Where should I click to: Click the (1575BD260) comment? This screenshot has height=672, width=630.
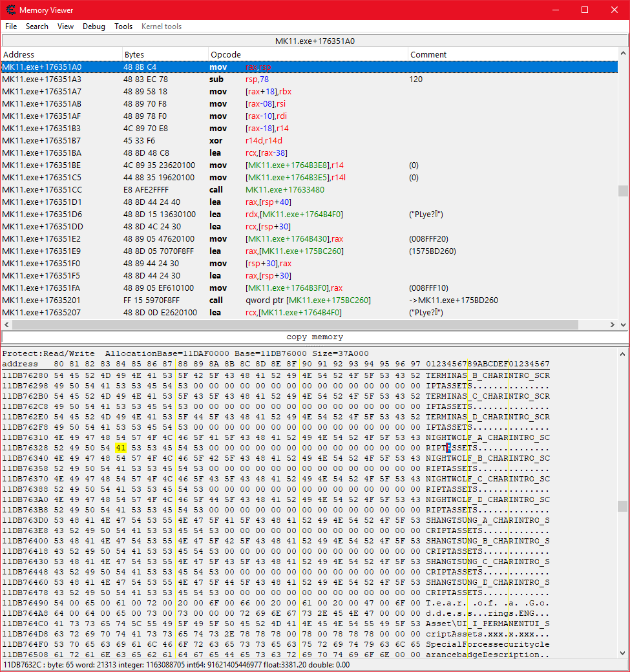coord(432,251)
